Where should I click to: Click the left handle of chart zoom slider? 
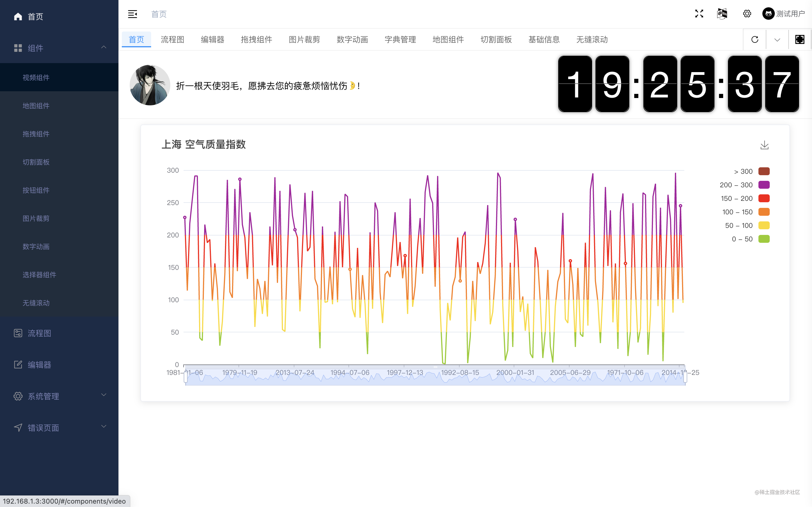[x=186, y=377]
